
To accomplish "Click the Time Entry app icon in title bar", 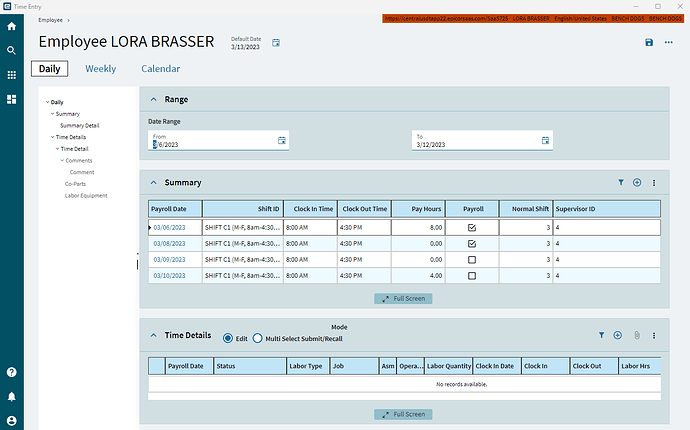I will (7, 6).
